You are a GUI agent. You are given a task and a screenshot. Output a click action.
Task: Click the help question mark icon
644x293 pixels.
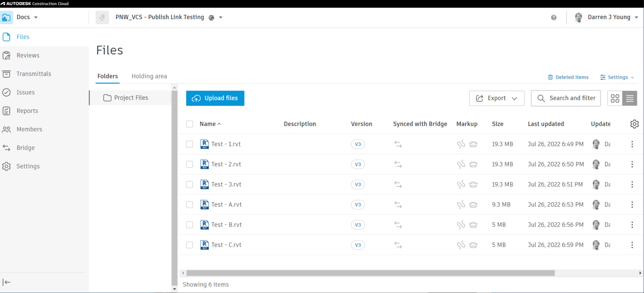click(x=554, y=18)
